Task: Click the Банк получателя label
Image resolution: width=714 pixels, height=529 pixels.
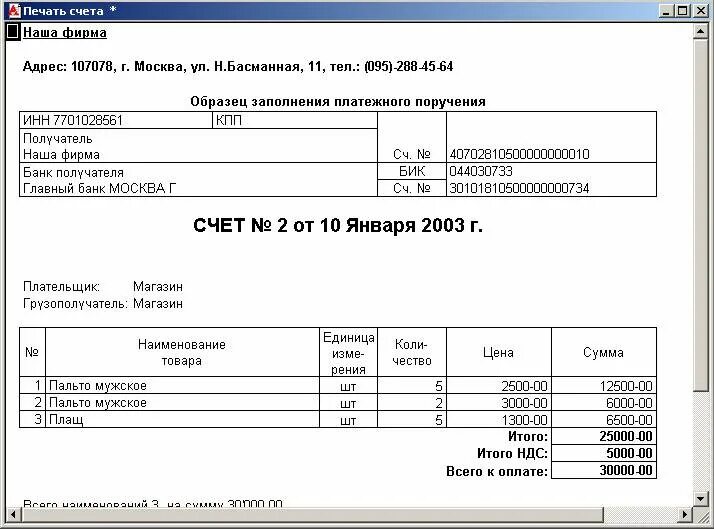Action: click(x=73, y=173)
